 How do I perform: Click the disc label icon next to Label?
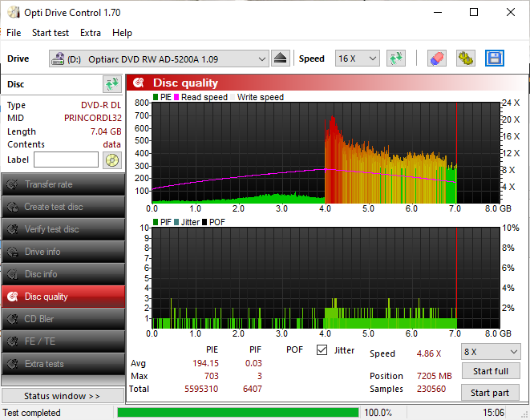click(112, 160)
